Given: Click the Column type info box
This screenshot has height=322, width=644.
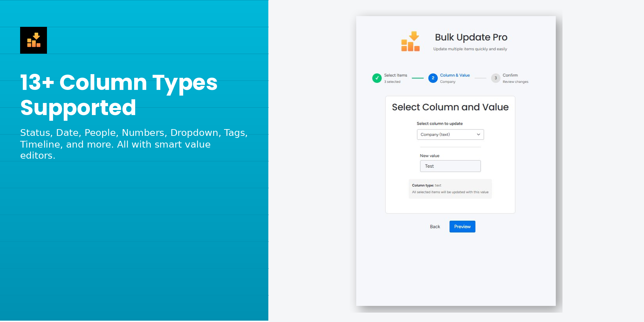Looking at the screenshot, I should click(450, 189).
